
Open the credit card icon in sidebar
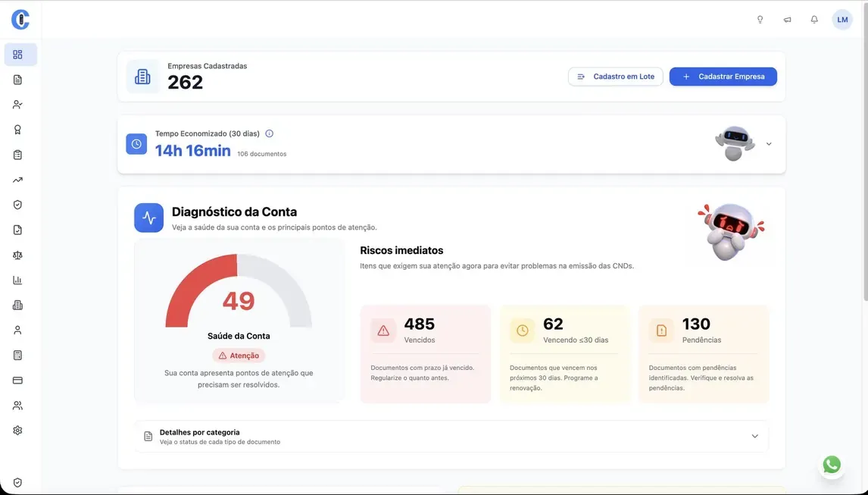pyautogui.click(x=17, y=381)
